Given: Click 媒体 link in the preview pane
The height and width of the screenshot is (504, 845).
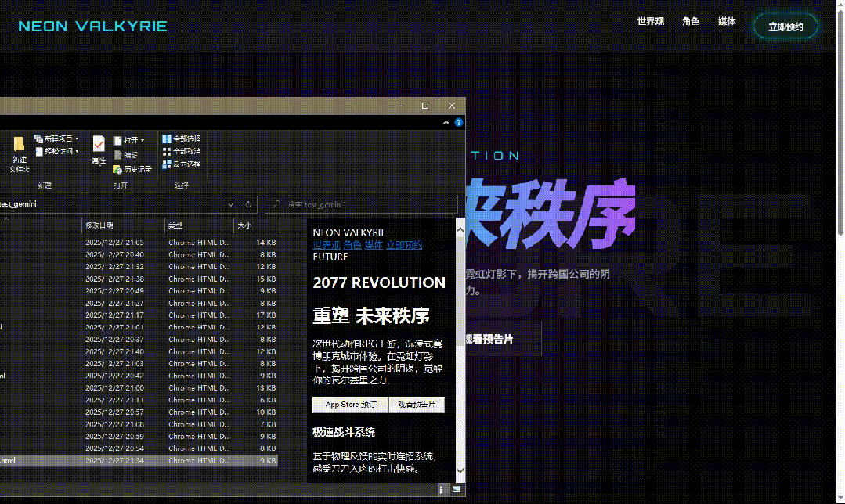Looking at the screenshot, I should coord(374,245).
